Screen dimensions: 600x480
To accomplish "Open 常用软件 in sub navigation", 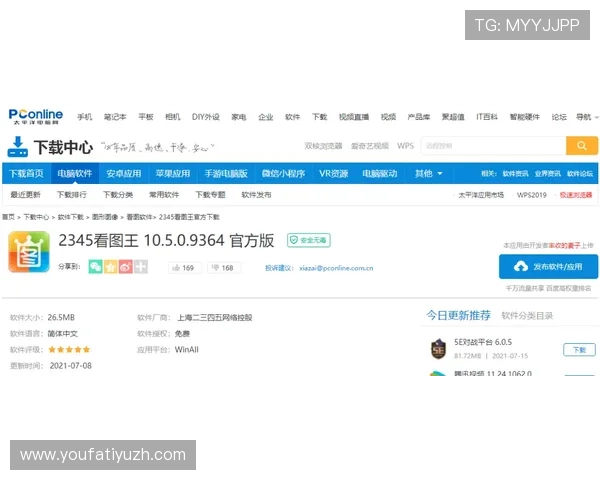I will coord(164,195).
